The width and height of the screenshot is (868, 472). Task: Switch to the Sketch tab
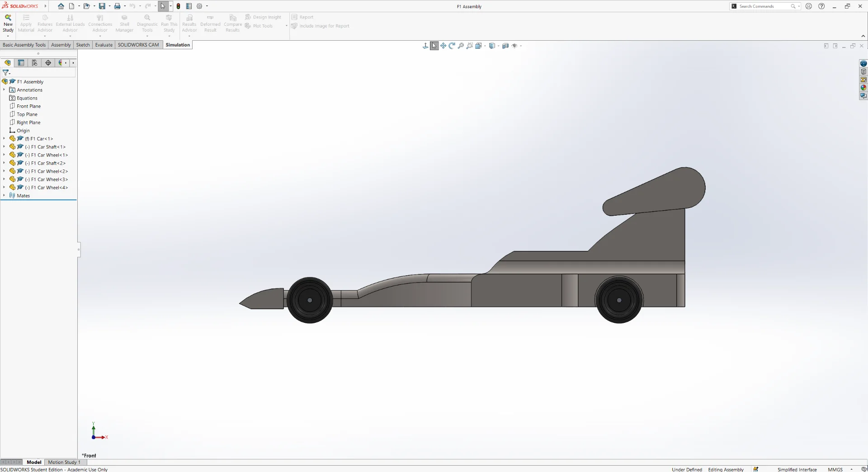(83, 45)
